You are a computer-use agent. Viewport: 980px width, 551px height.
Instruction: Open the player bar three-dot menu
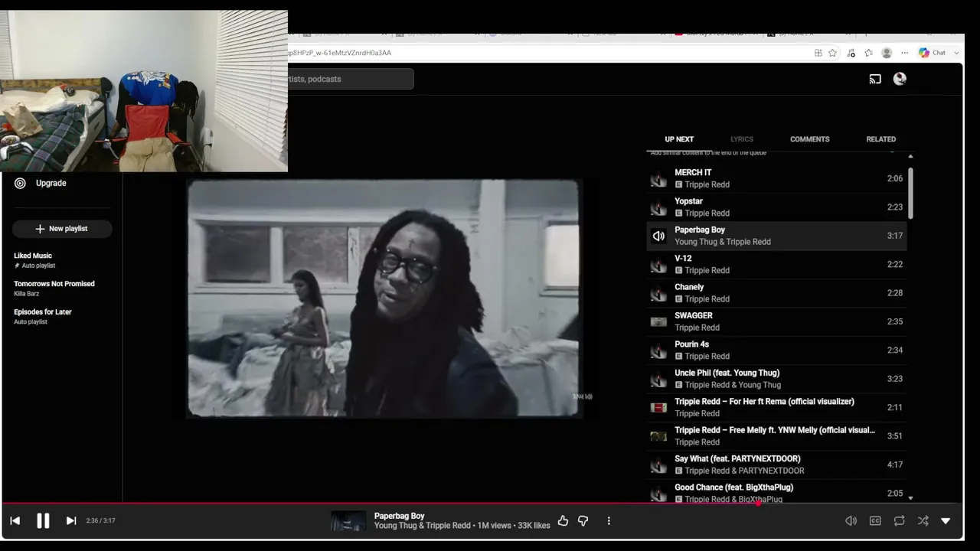[x=609, y=520]
